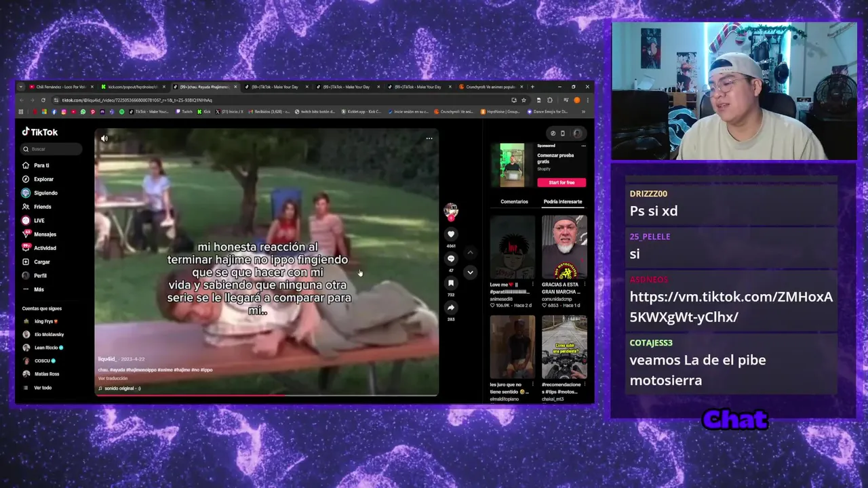Click profile avatar in top-right pill

577,134
